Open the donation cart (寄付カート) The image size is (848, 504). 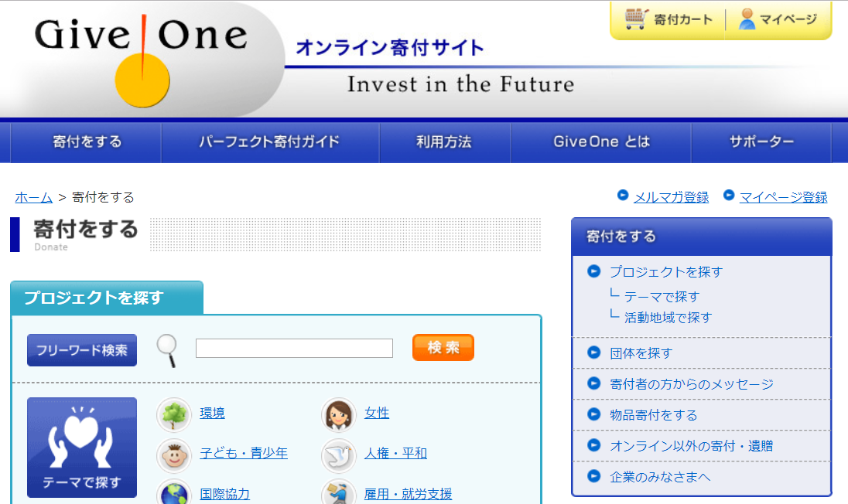(668, 19)
